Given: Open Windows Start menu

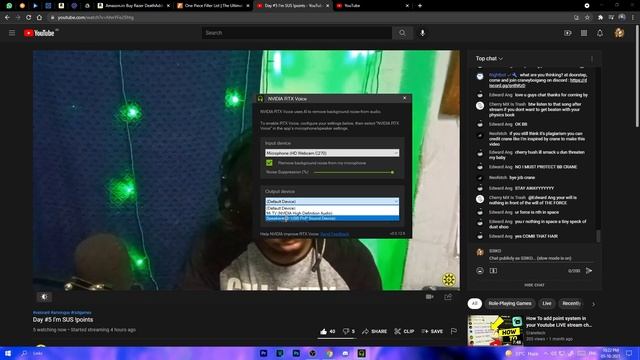Looking at the screenshot, I should coord(8,353).
